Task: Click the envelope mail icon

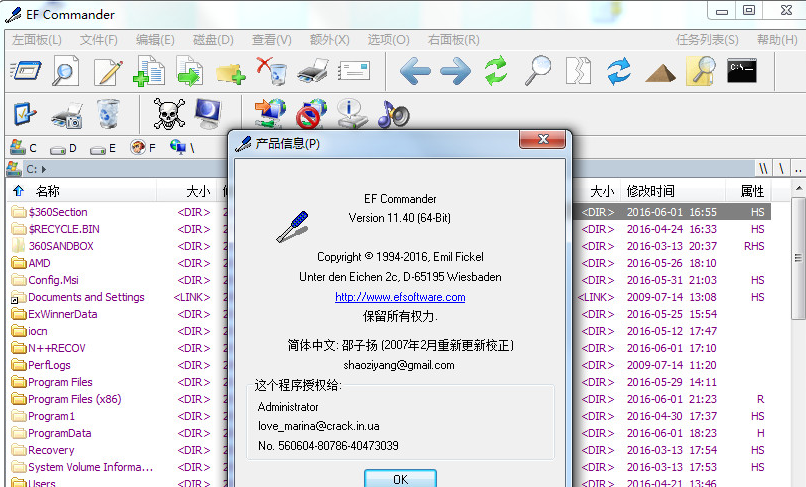Action: [x=354, y=71]
